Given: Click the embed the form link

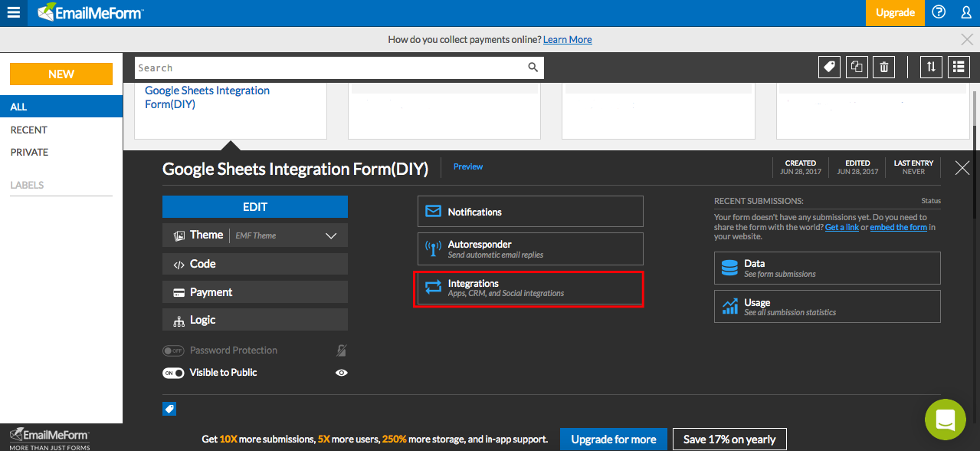Looking at the screenshot, I should point(899,227).
